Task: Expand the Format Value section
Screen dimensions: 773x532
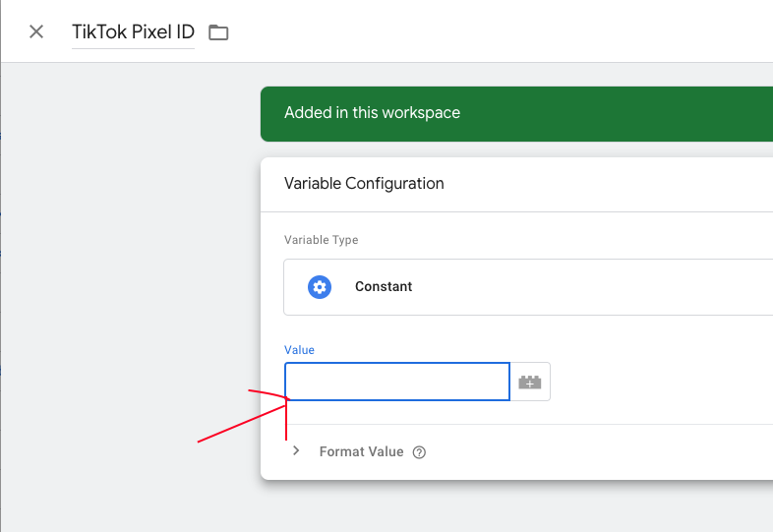Action: coord(296,450)
